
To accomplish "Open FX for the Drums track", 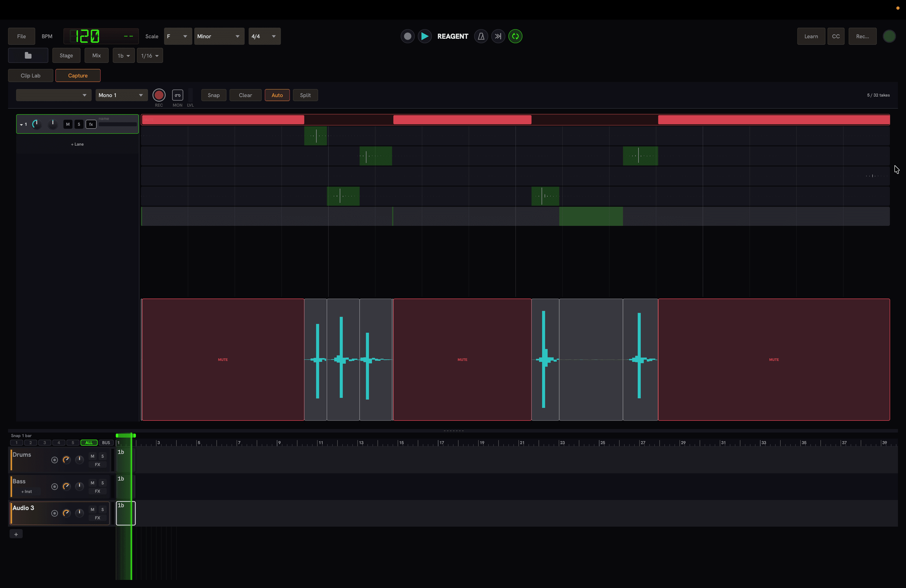I will click(x=97, y=465).
